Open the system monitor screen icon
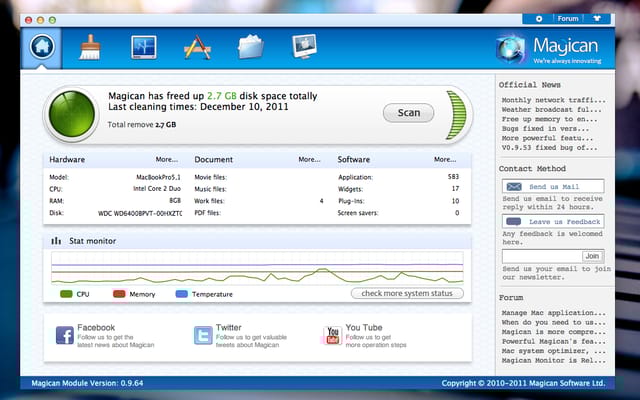Screen dimensions: 640x400 tap(144, 47)
